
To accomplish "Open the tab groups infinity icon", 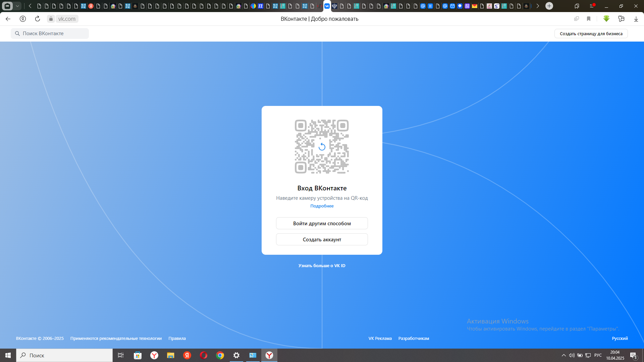I will click(7, 6).
